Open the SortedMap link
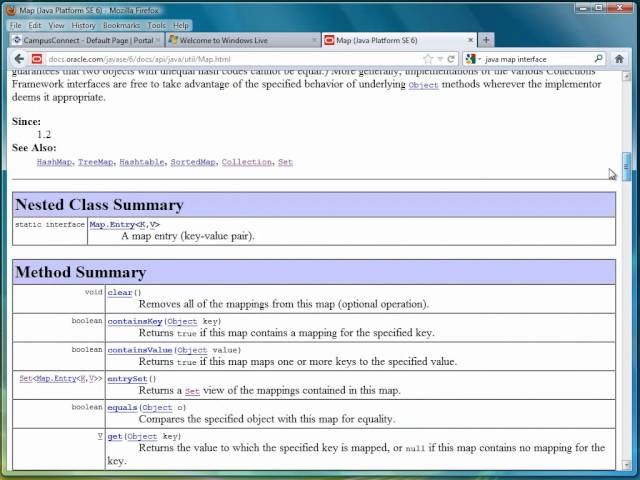The width and height of the screenshot is (640, 480). [193, 162]
